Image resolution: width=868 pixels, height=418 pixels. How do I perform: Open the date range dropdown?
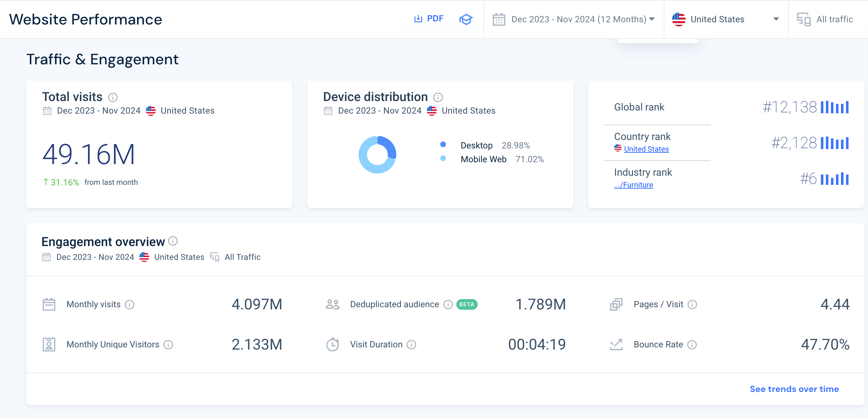coord(574,19)
